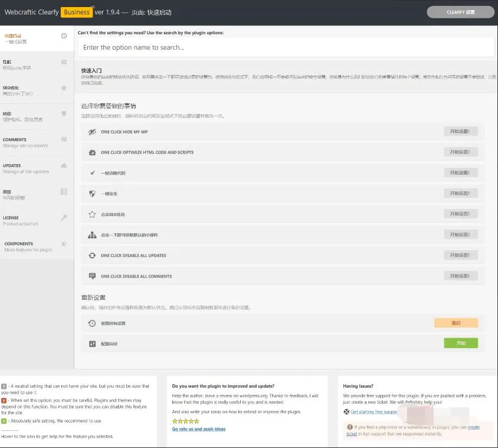Click the shield icon of the 一键安全 row
Screen dimensions: 498x448
point(92,194)
